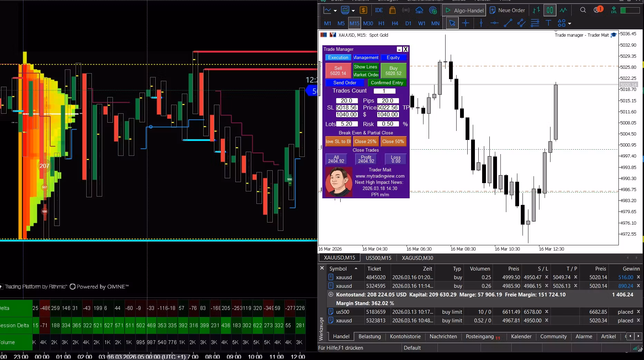Switch to the Kontohistorie tab
644x360 pixels.
(x=405, y=337)
